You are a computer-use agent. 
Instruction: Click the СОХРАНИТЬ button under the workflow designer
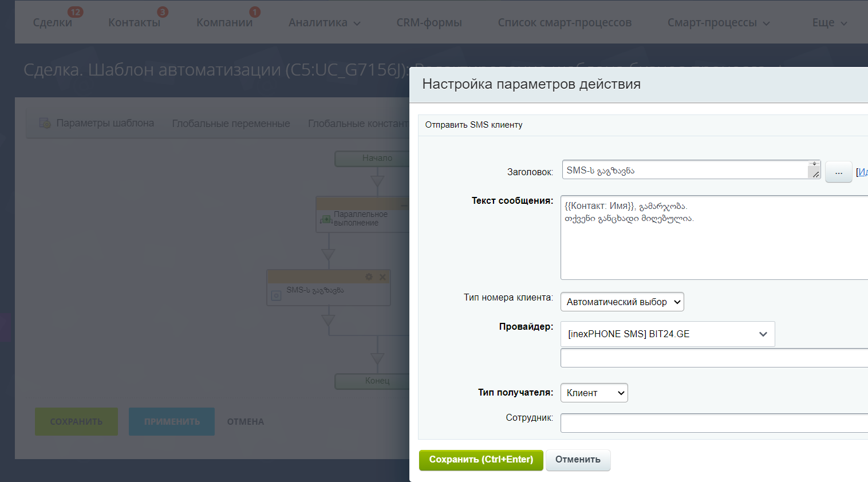coord(76,421)
